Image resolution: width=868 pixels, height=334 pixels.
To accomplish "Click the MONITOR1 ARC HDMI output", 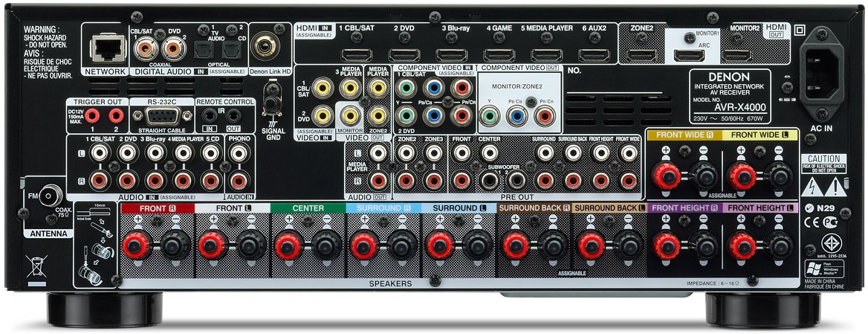I will pyautogui.click(x=689, y=55).
